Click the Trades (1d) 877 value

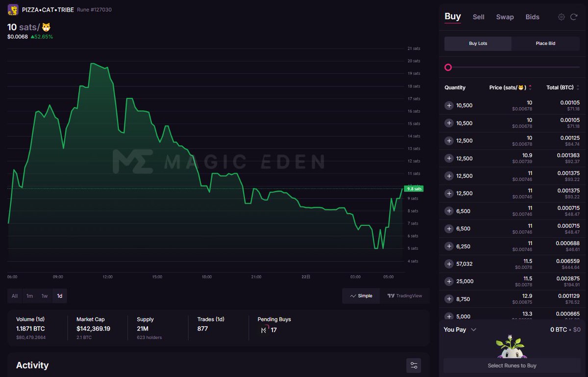[202, 329]
